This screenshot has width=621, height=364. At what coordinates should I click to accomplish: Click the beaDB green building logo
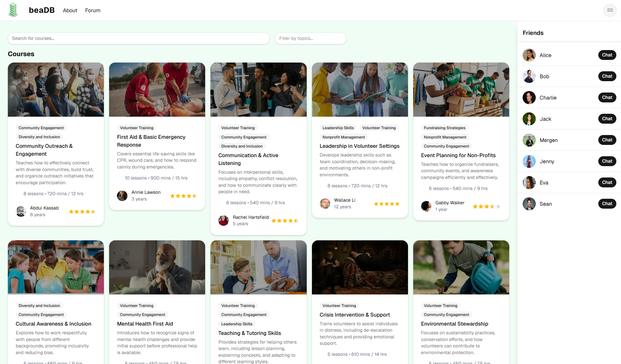pos(13,10)
